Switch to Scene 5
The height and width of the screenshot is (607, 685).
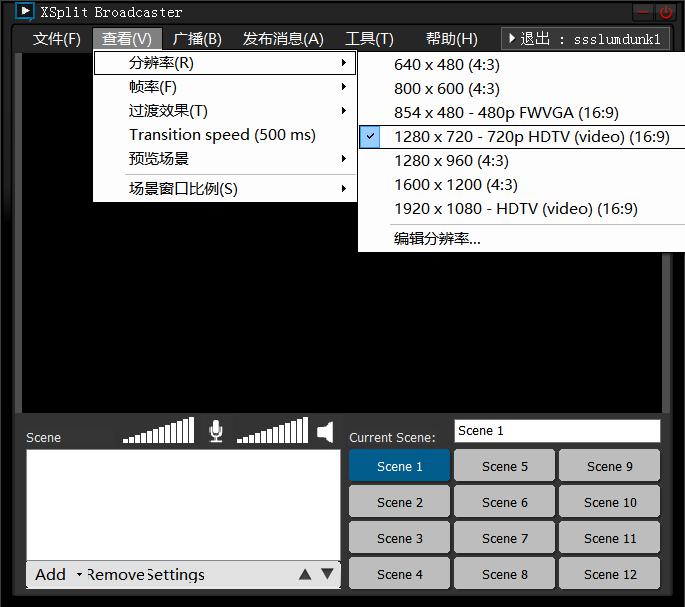coord(505,466)
